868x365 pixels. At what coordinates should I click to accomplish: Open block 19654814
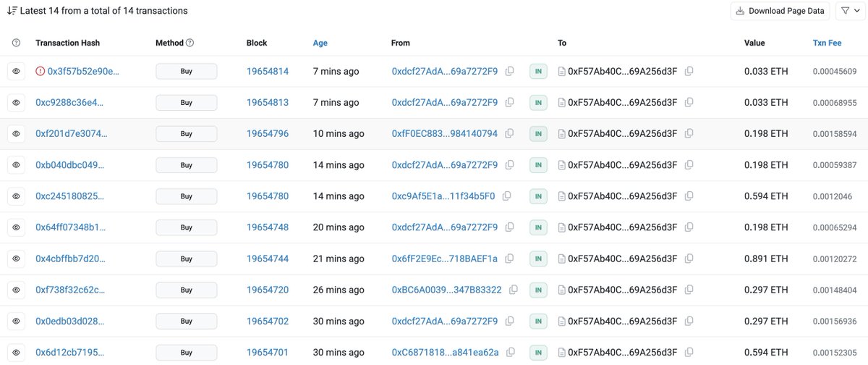click(268, 71)
